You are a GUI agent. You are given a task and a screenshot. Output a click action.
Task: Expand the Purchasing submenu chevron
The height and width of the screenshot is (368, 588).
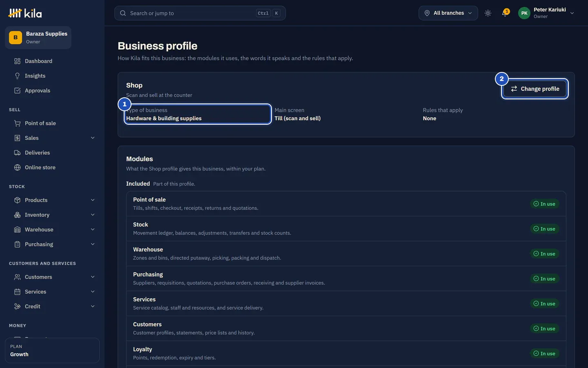[x=93, y=245]
